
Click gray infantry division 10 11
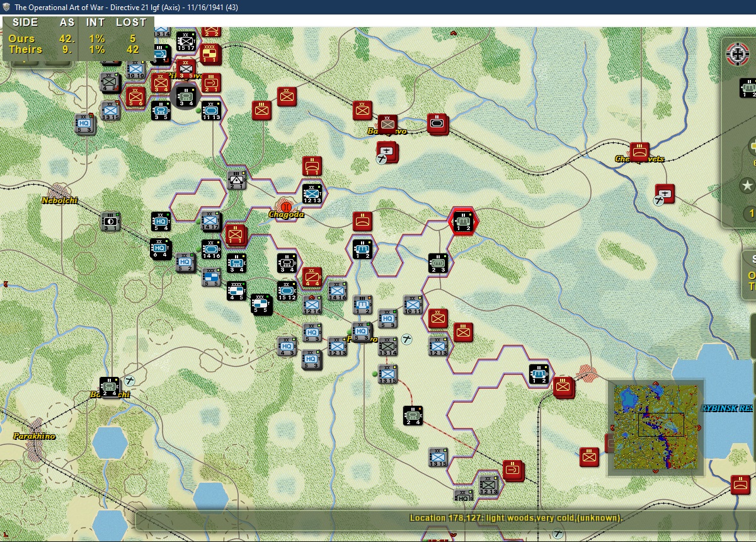(413, 304)
